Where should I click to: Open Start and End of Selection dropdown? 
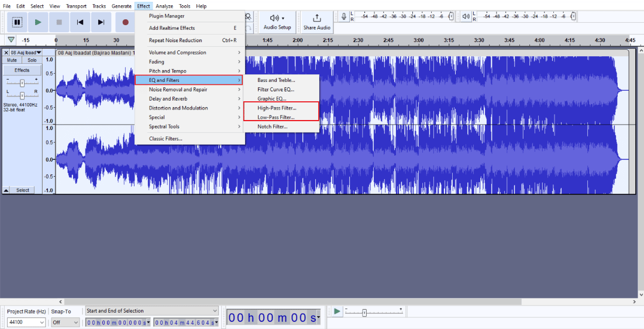coord(151,311)
